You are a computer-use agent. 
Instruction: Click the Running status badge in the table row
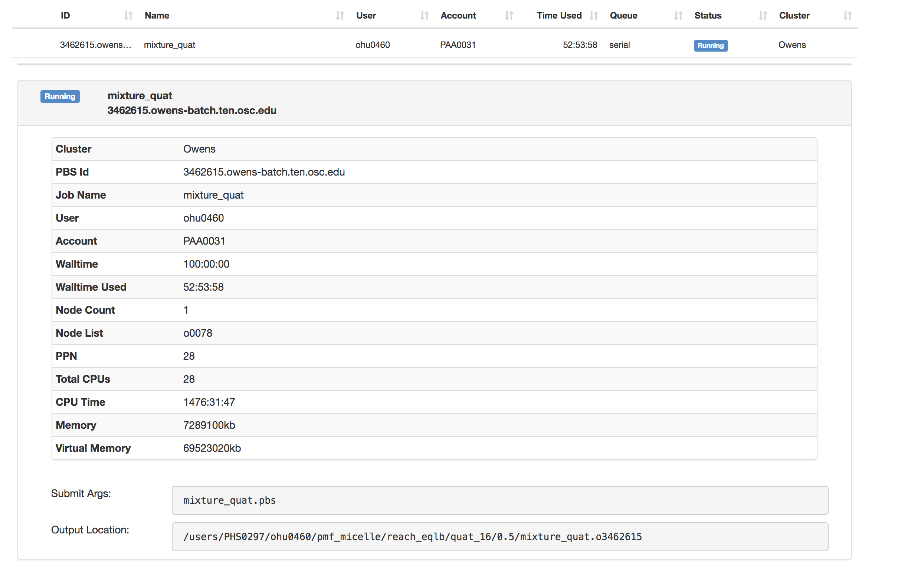tap(710, 45)
